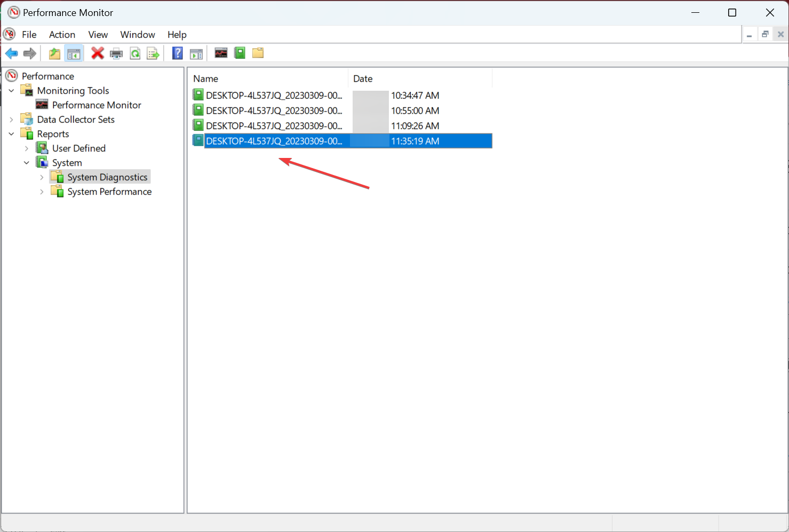Select the Reports tree item

53,134
